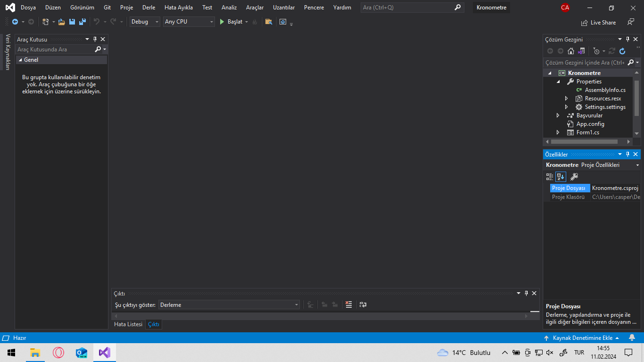Open the Windows notification center icon

pyautogui.click(x=628, y=353)
